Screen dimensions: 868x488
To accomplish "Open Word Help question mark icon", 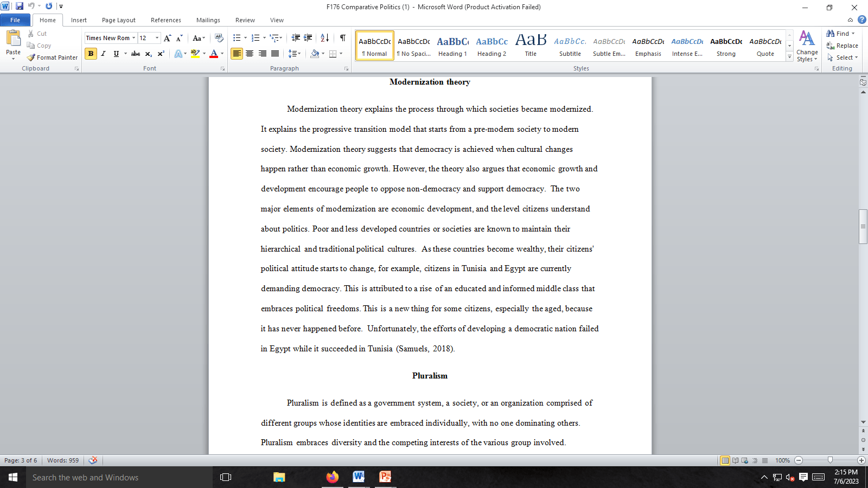I will (x=861, y=20).
